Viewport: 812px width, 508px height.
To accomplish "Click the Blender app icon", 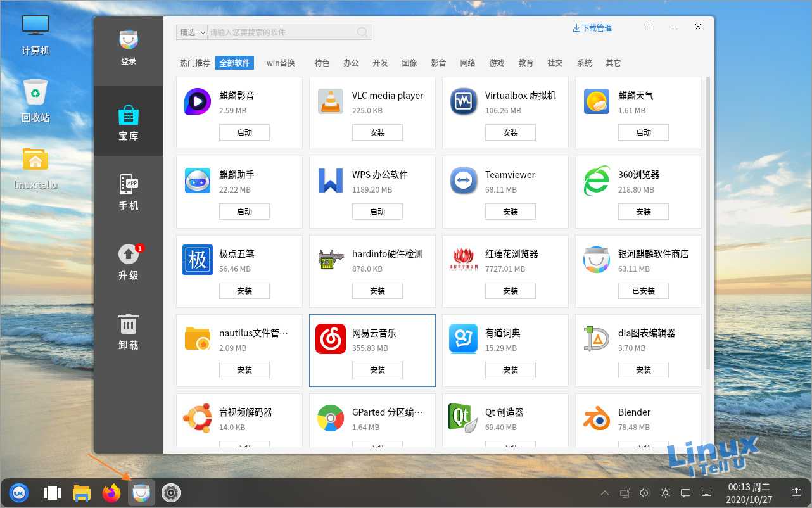I will point(597,418).
